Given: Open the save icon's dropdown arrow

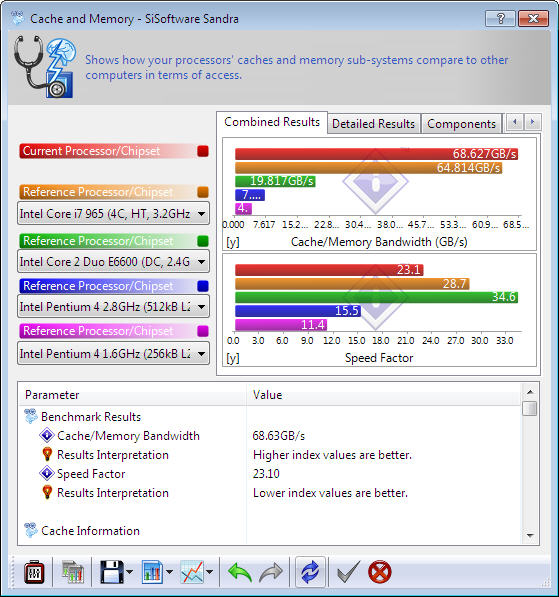Looking at the screenshot, I should [129, 572].
